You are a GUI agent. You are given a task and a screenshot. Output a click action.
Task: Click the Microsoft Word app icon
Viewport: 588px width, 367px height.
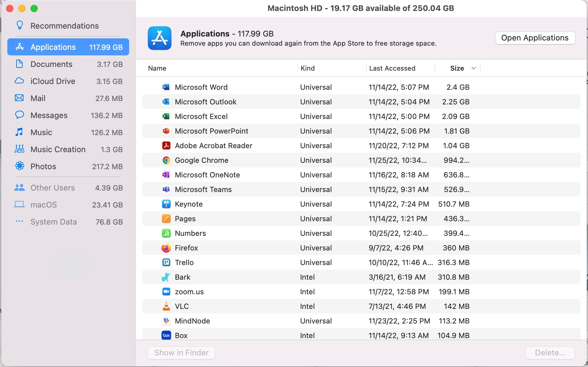166,87
